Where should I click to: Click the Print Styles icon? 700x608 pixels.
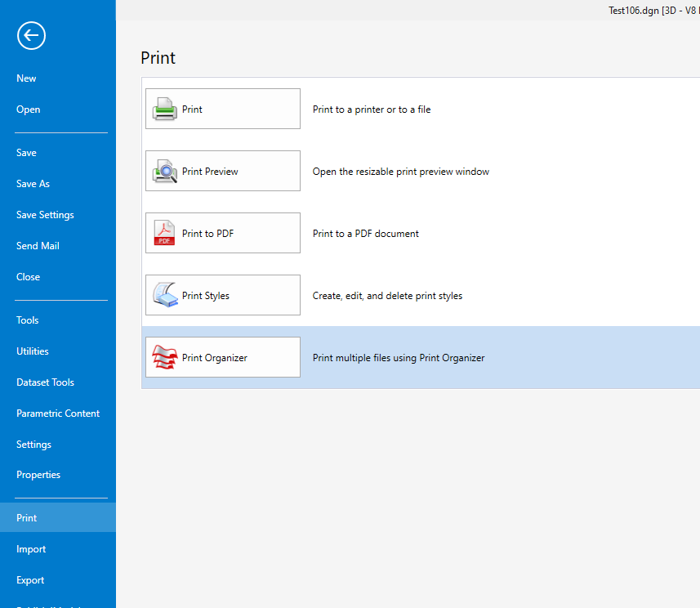(165, 295)
